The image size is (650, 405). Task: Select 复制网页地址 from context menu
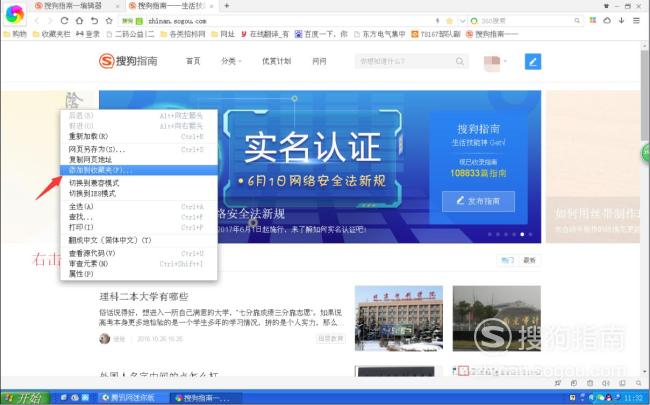pyautogui.click(x=138, y=160)
